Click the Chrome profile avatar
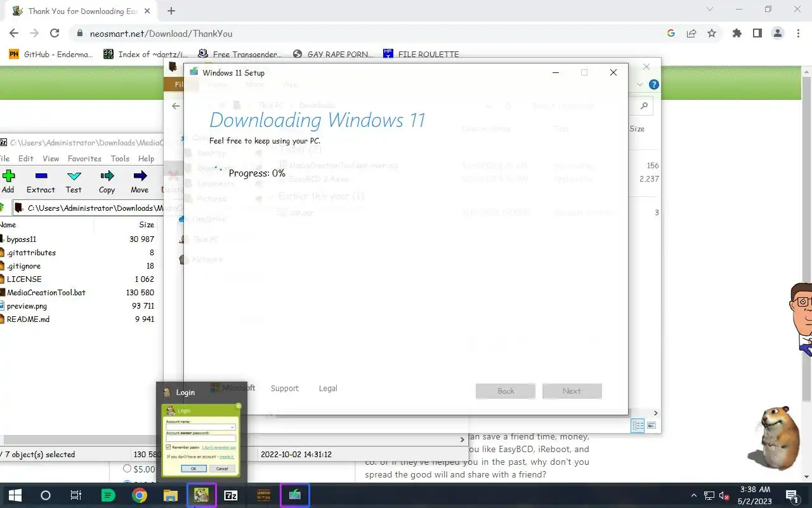Screen dimensions: 812x508 (x=777, y=34)
